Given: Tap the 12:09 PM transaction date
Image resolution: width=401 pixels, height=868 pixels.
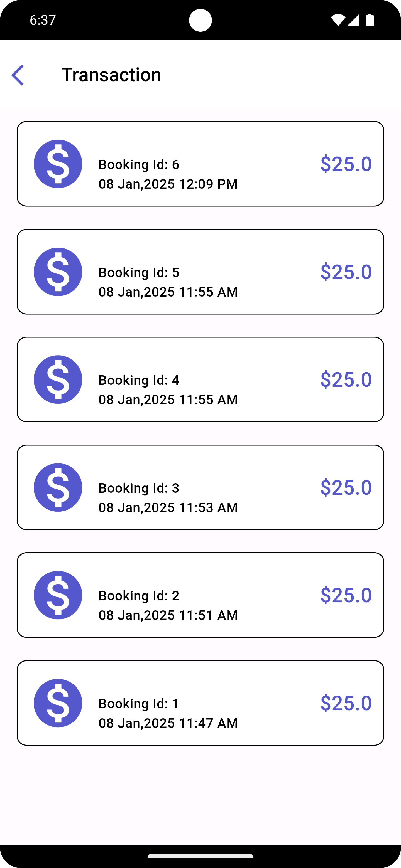Looking at the screenshot, I should tap(168, 184).
